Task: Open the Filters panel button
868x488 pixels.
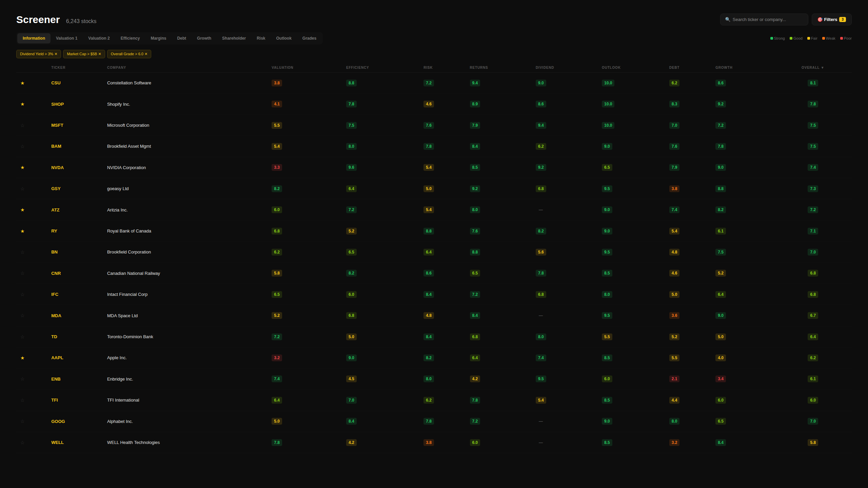Action: 831,20
